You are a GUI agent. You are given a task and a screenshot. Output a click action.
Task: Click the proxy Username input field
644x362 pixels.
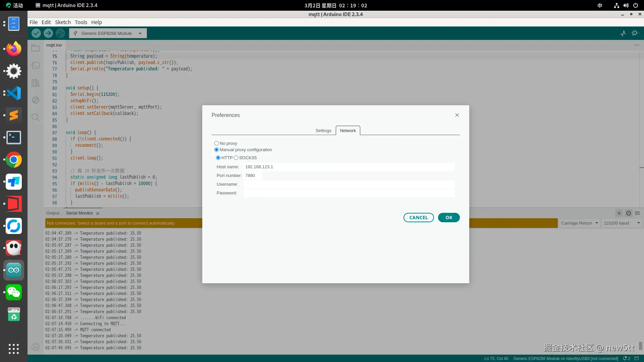click(x=349, y=184)
